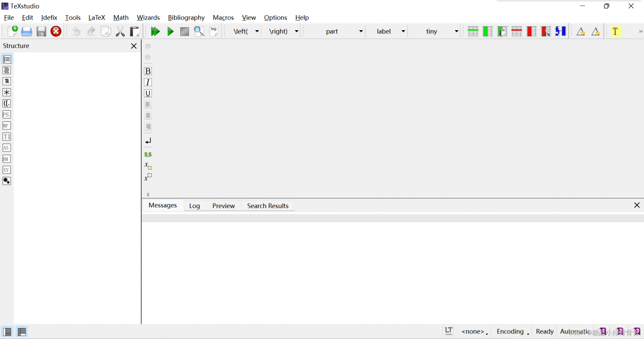Switch to the Search Results tab
This screenshot has height=339, width=644.
click(x=268, y=206)
